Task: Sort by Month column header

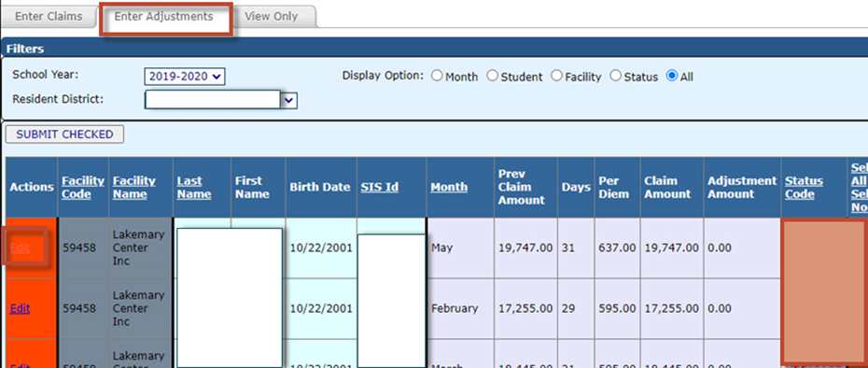Action: click(x=449, y=188)
